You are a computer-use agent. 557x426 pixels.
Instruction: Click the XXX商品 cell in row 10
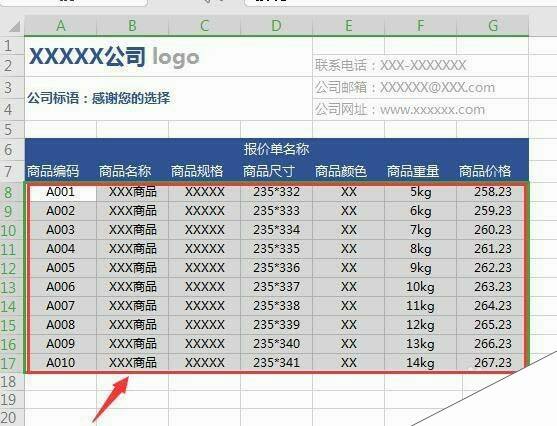133,230
